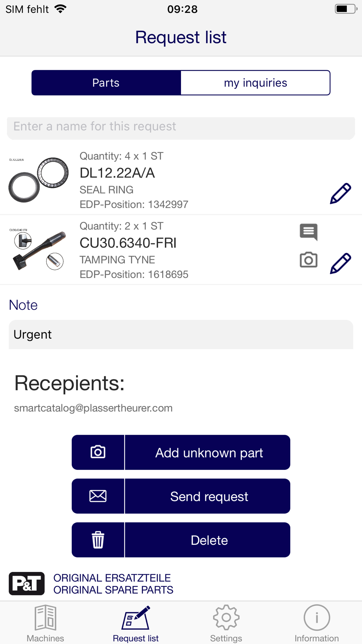
Task: Open the tamping tyne thumbnail image
Action: [x=39, y=250]
